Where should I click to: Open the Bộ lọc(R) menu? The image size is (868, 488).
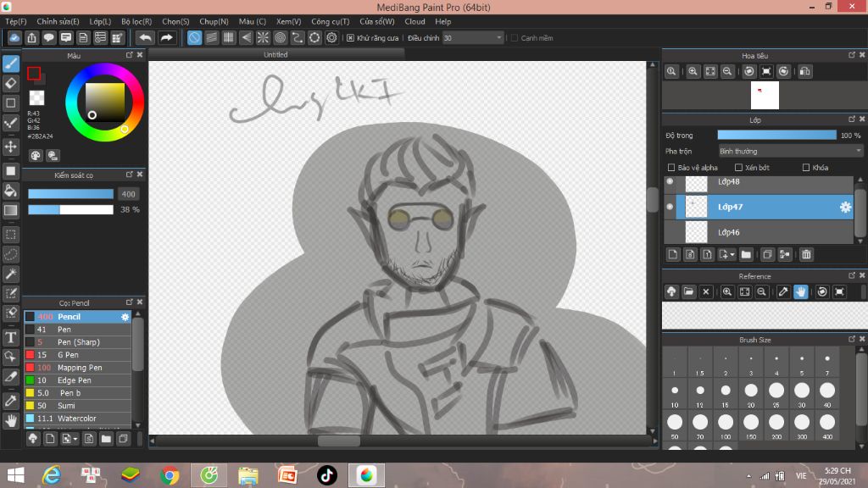click(x=136, y=21)
